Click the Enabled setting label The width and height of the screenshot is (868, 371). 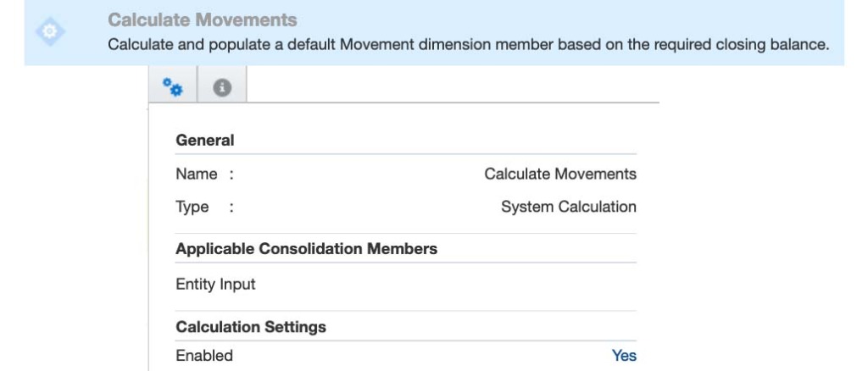click(x=204, y=356)
